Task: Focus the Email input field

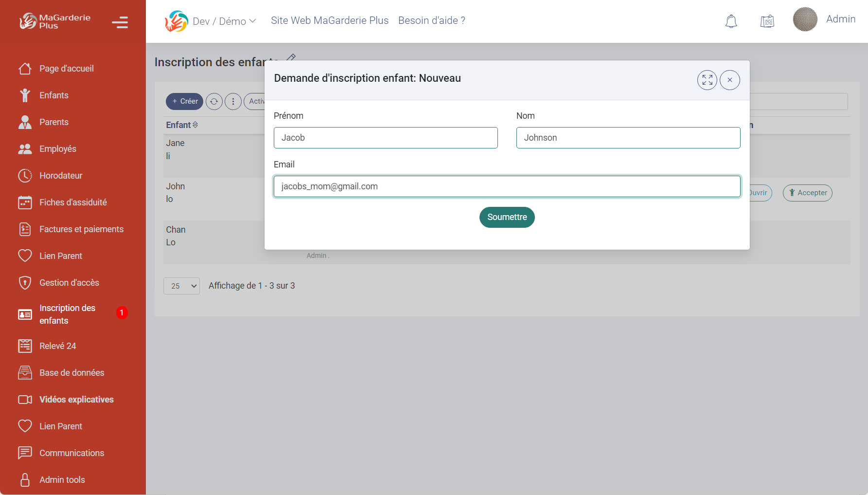Action: coord(506,186)
